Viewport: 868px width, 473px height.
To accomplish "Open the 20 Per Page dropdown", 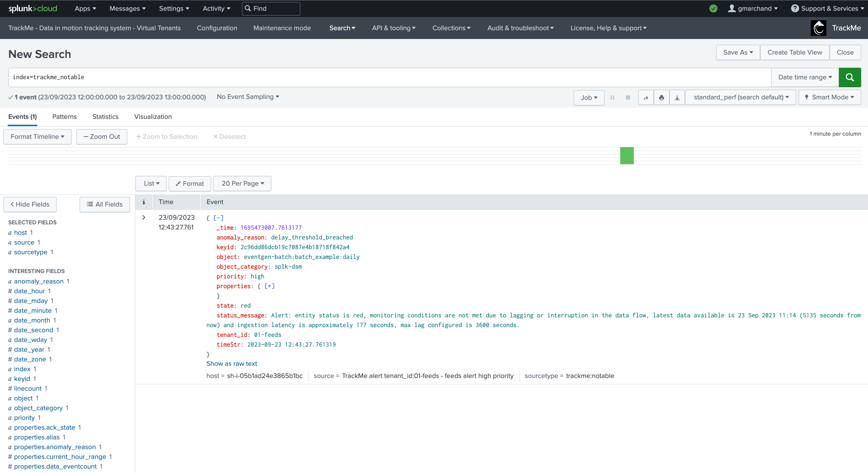I will (242, 183).
